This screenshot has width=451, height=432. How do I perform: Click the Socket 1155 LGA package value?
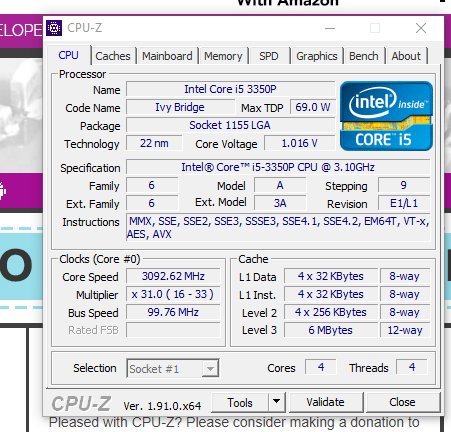tap(230, 125)
